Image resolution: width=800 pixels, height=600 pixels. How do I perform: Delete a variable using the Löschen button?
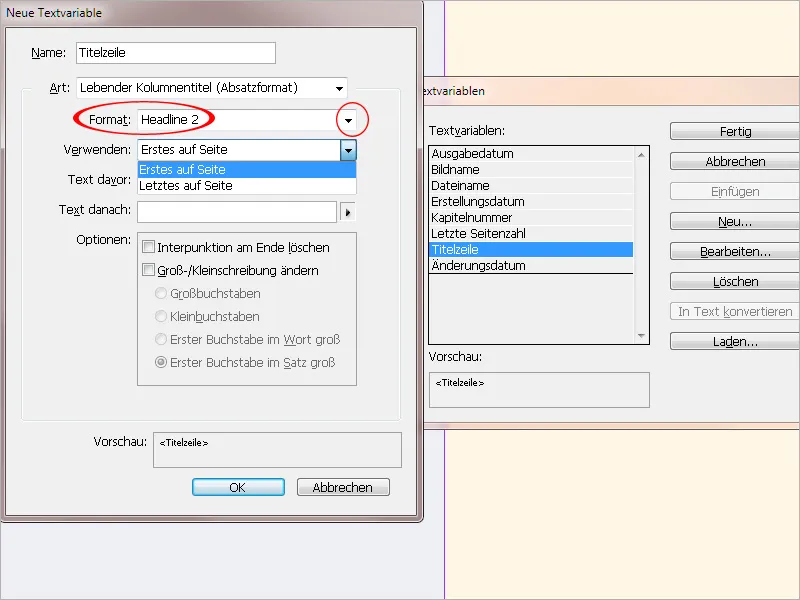[733, 281]
